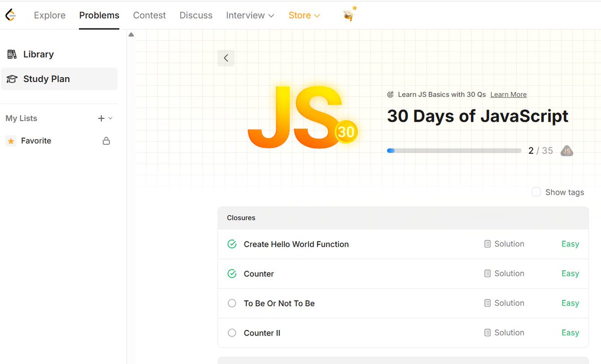Click Easy label on Counter row

tap(570, 273)
